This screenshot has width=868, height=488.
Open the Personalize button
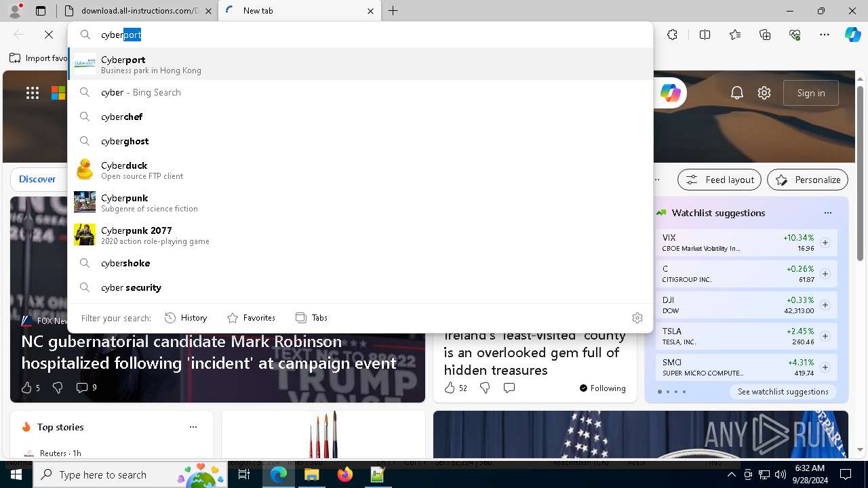pyautogui.click(x=808, y=180)
